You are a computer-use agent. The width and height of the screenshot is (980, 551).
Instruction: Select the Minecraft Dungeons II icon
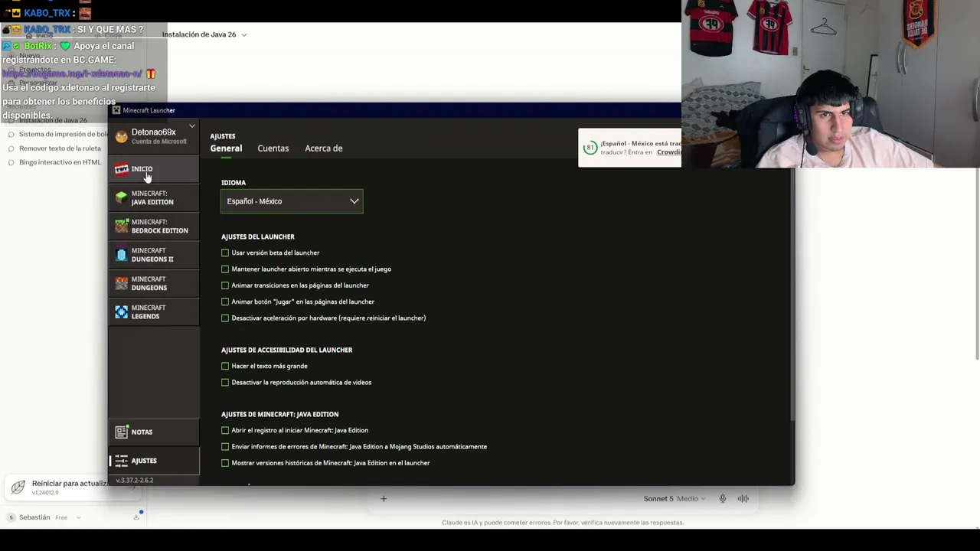(122, 255)
